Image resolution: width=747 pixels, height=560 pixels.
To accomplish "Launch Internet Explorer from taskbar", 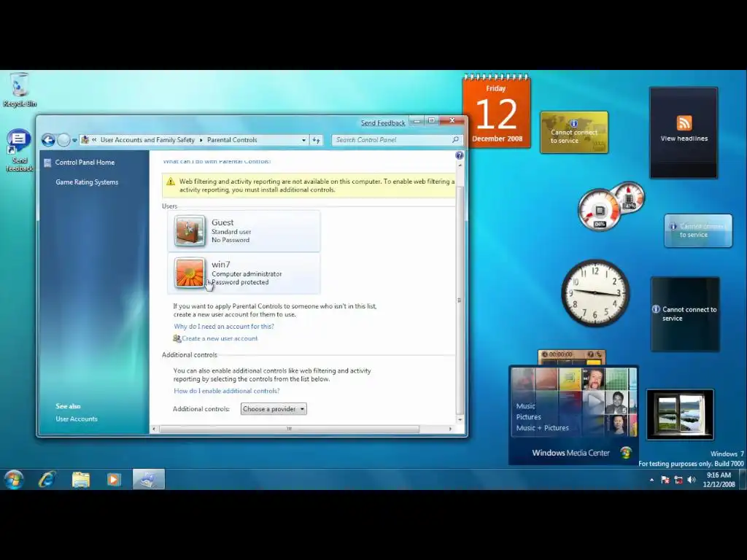I will point(47,479).
